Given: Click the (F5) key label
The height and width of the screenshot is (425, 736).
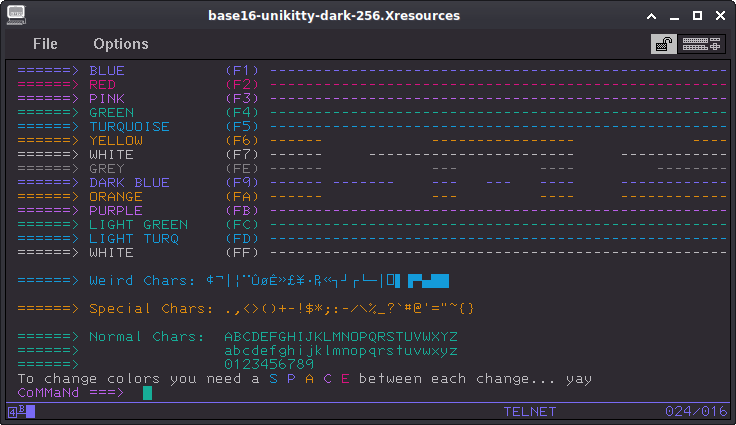Looking at the screenshot, I should point(242,127).
